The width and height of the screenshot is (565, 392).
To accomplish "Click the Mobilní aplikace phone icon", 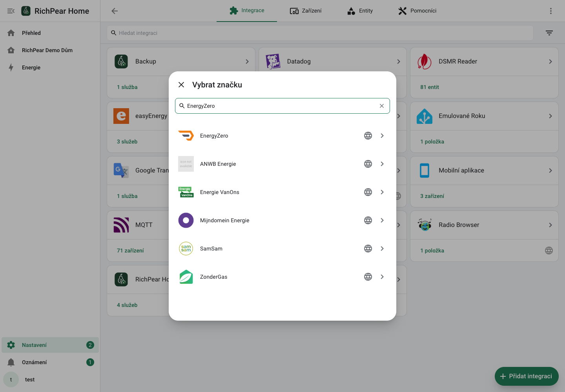I will [425, 171].
